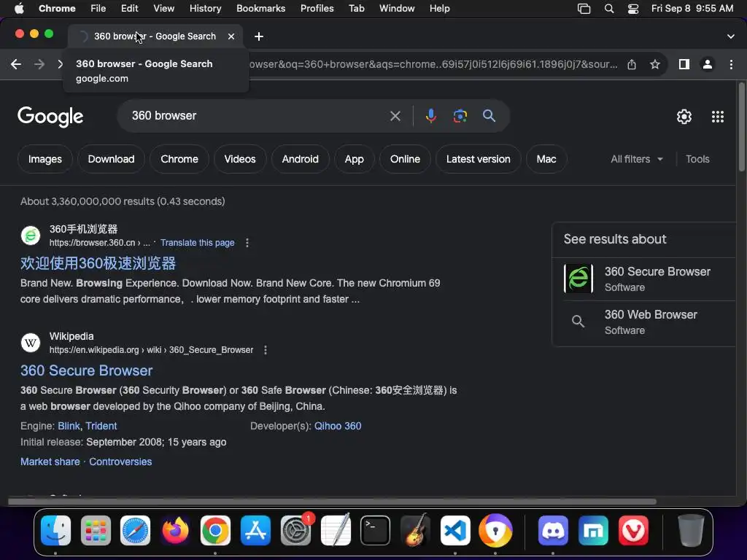Select the App filter chip
The width and height of the screenshot is (747, 560).
pyautogui.click(x=354, y=159)
